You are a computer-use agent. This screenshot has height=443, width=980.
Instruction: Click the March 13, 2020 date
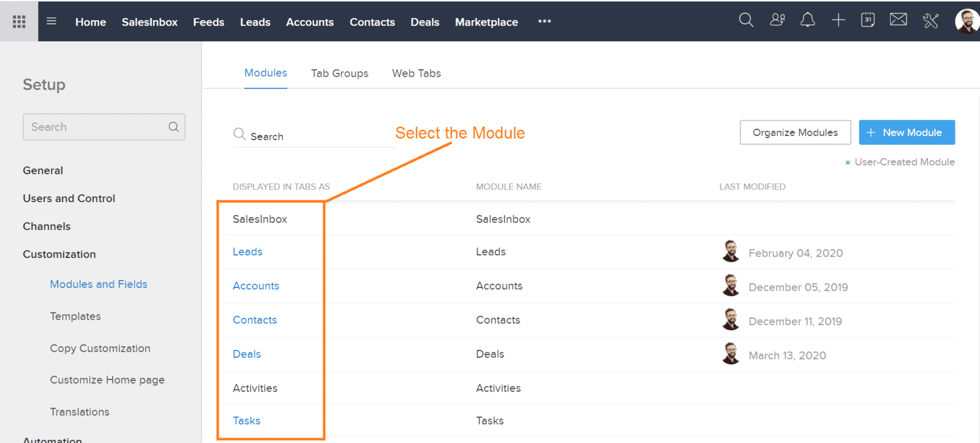[787, 355]
